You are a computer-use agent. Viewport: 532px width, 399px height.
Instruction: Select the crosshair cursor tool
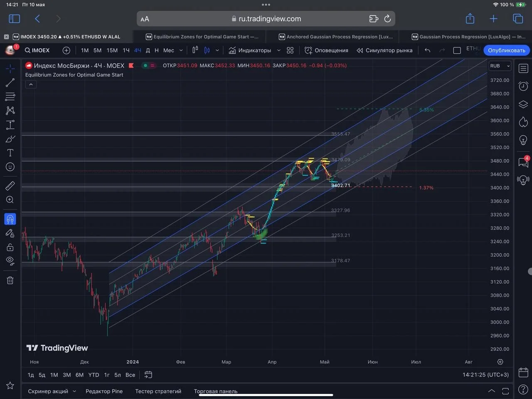click(x=10, y=69)
